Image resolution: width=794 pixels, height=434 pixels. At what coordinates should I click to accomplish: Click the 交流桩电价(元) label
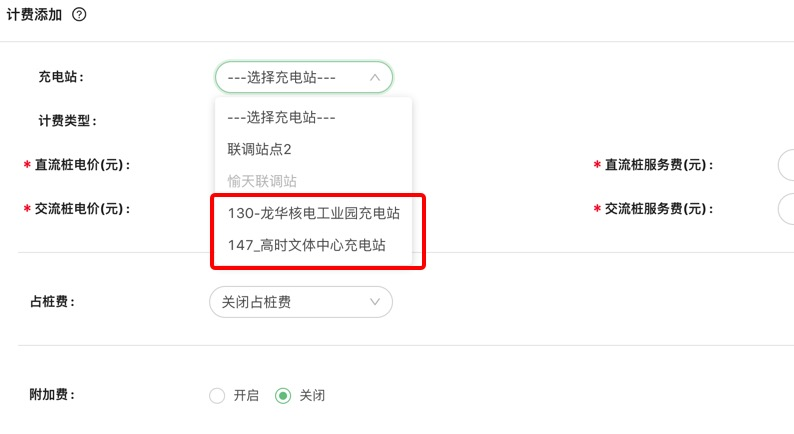[x=83, y=209]
